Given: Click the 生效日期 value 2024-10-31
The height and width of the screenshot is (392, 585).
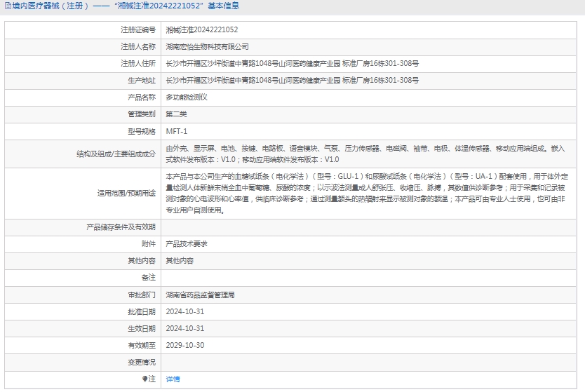Looking at the screenshot, I should tap(184, 328).
